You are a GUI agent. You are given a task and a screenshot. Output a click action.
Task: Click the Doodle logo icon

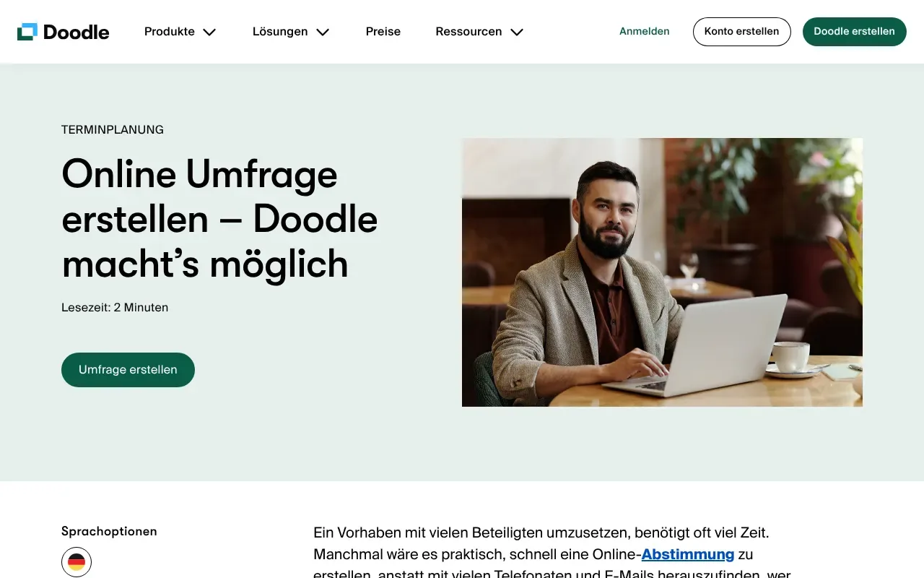point(27,31)
